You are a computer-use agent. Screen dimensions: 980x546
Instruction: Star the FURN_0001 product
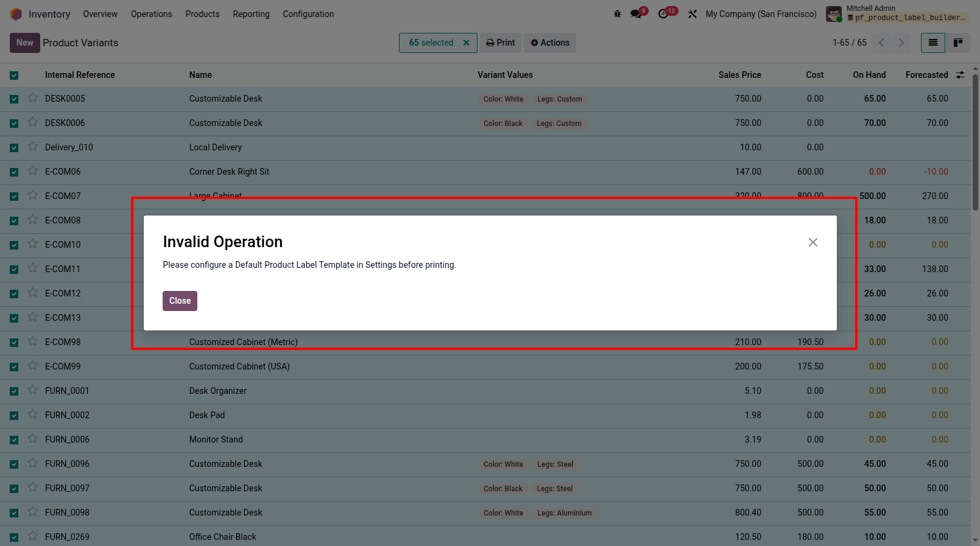[x=33, y=390]
